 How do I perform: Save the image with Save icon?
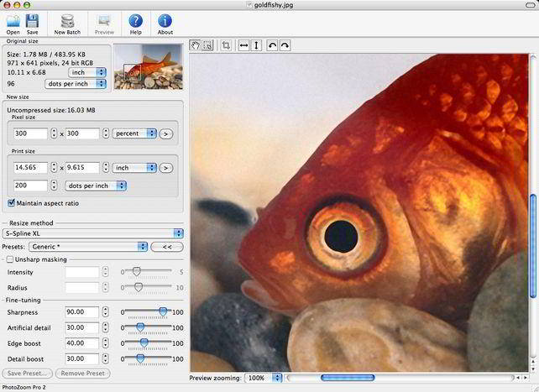(x=32, y=21)
